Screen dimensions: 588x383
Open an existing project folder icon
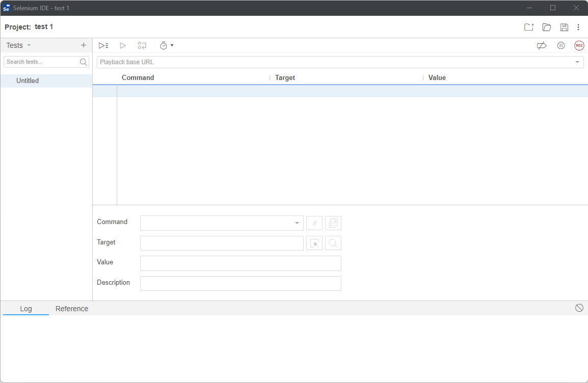click(x=547, y=27)
